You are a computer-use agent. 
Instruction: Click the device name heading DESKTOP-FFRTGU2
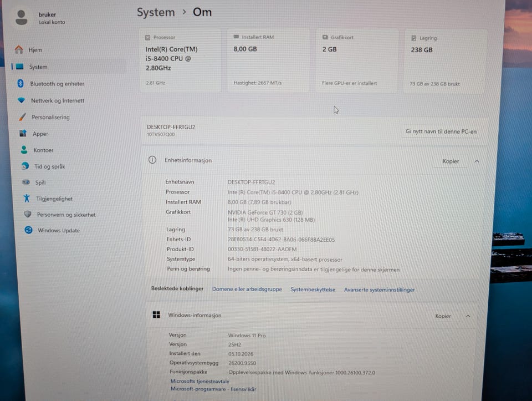click(x=171, y=127)
